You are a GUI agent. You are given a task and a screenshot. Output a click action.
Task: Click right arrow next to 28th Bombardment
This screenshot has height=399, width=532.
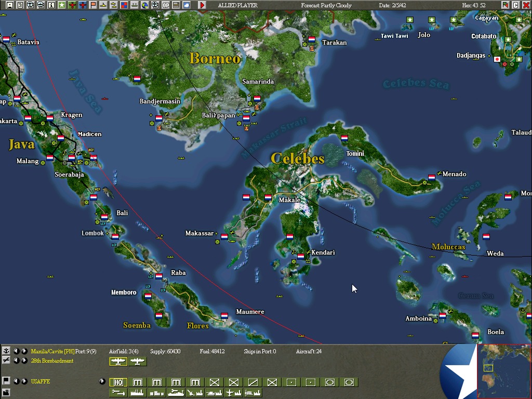24,361
